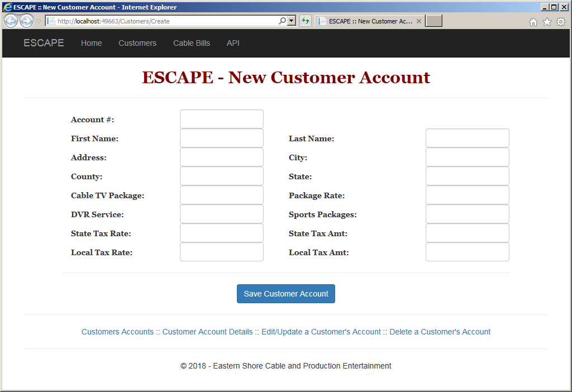The width and height of the screenshot is (572, 392).
Task: Click the 'ESCAPE - New Customer Account' heading
Action: coord(286,77)
